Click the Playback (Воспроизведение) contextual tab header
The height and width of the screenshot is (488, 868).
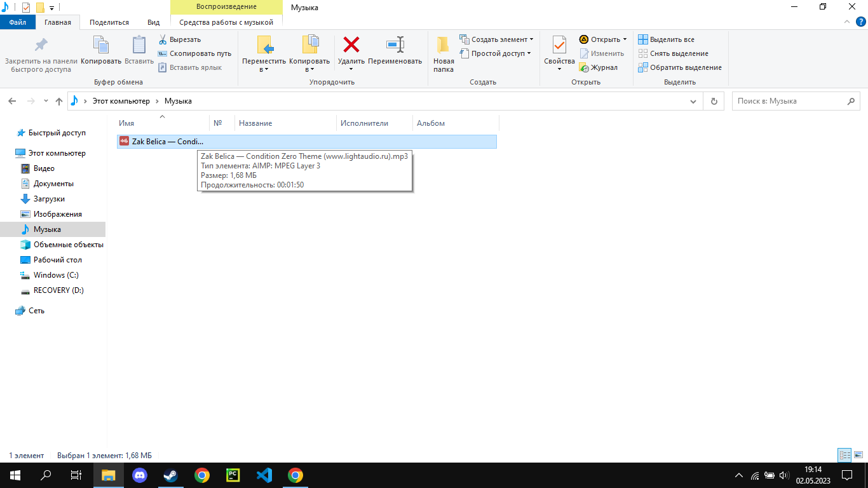(227, 7)
